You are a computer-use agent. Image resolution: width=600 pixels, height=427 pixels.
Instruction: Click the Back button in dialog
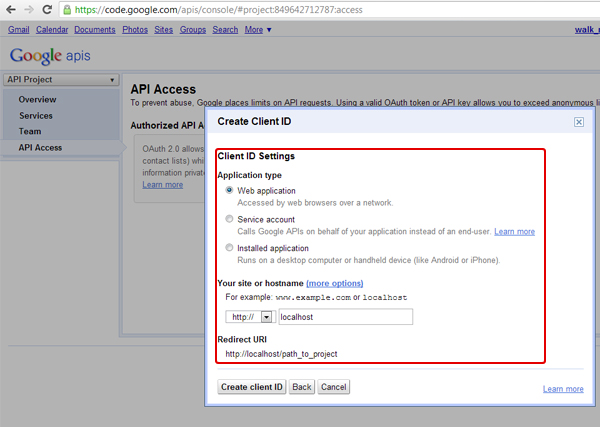tap(302, 387)
